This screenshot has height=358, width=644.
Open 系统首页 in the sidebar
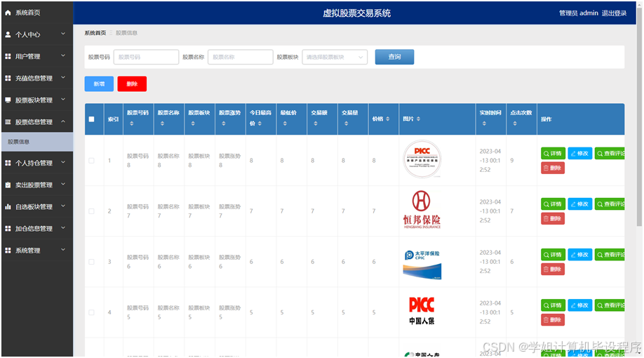(x=37, y=13)
